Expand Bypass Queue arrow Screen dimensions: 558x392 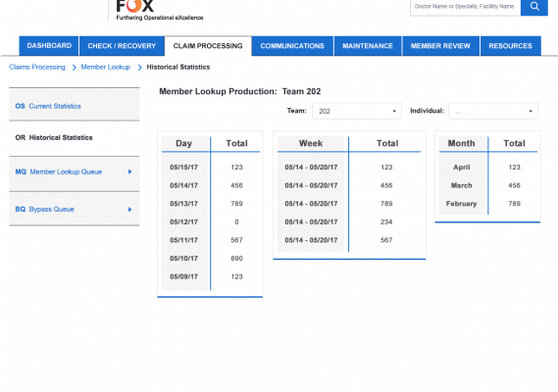(129, 209)
